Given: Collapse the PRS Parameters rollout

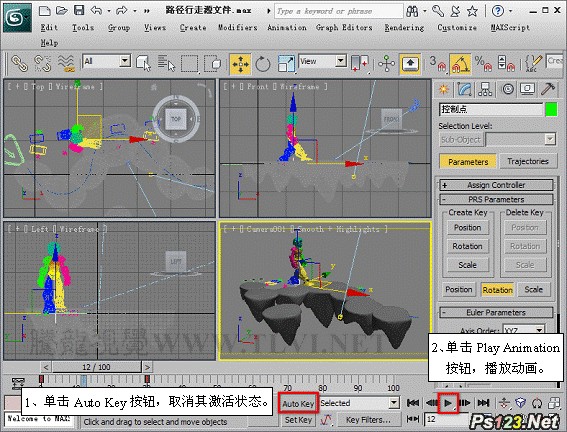Looking at the screenshot, I should click(496, 200).
